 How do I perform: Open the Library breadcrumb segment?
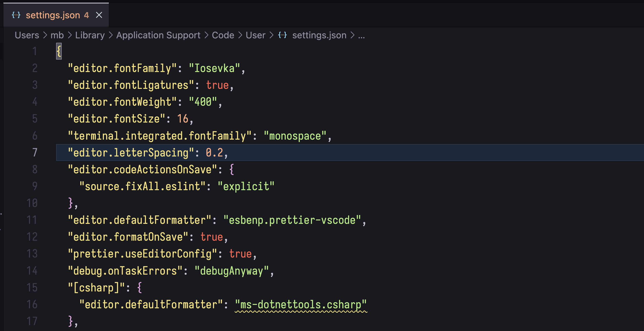tap(90, 35)
